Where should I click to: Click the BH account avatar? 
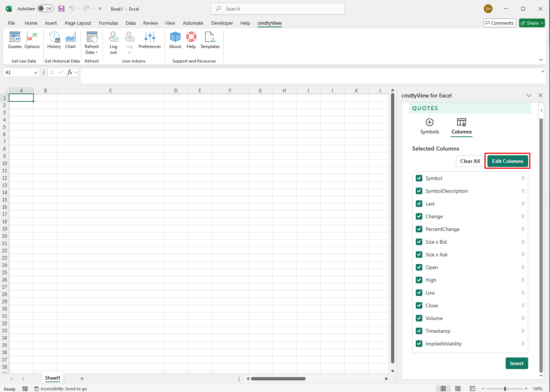pyautogui.click(x=488, y=9)
